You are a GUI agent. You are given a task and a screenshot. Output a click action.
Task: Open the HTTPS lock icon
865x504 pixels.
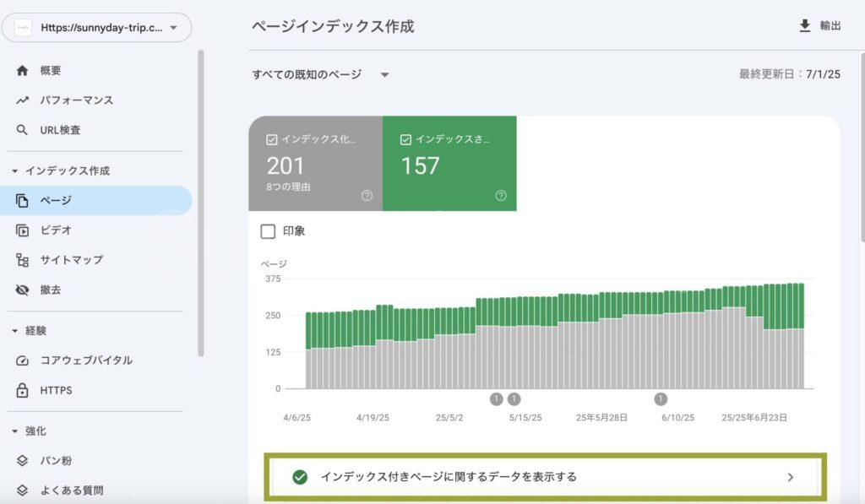(x=23, y=391)
